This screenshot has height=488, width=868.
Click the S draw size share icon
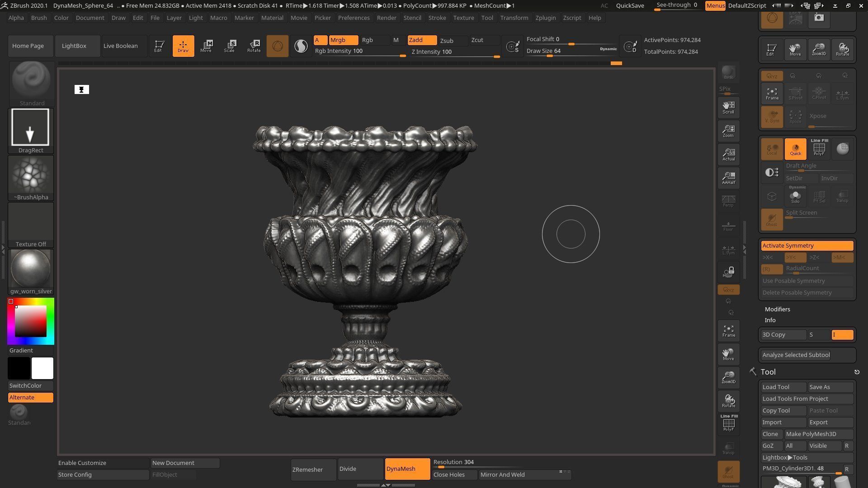coord(513,47)
